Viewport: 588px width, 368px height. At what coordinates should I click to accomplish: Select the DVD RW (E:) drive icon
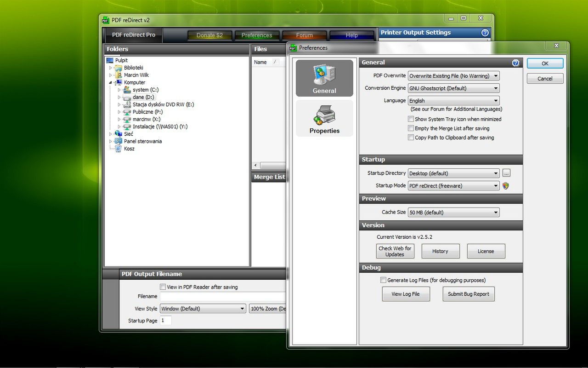coord(127,104)
